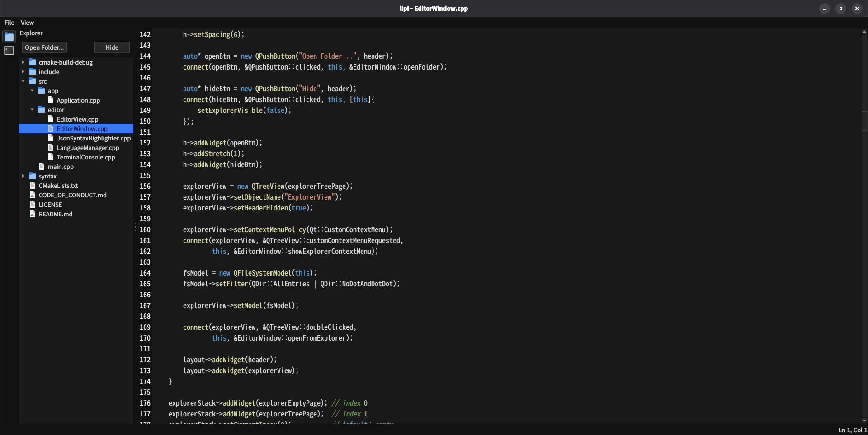Click the EditorView.cpp file icon

coord(51,119)
